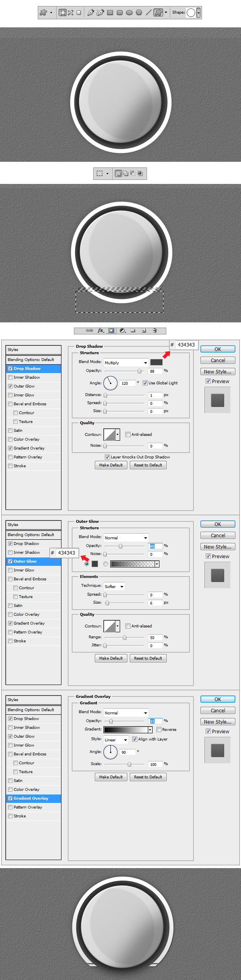241x980 pixels.
Task: Choose the Line shape tool
Action: click(x=149, y=12)
